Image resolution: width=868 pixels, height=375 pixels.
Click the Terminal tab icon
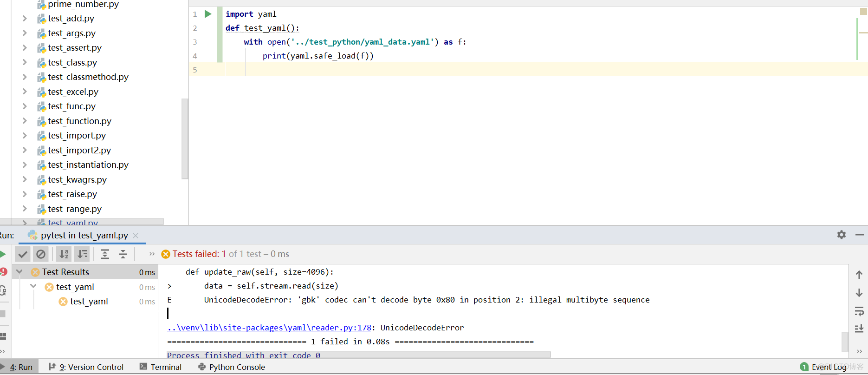[143, 367]
